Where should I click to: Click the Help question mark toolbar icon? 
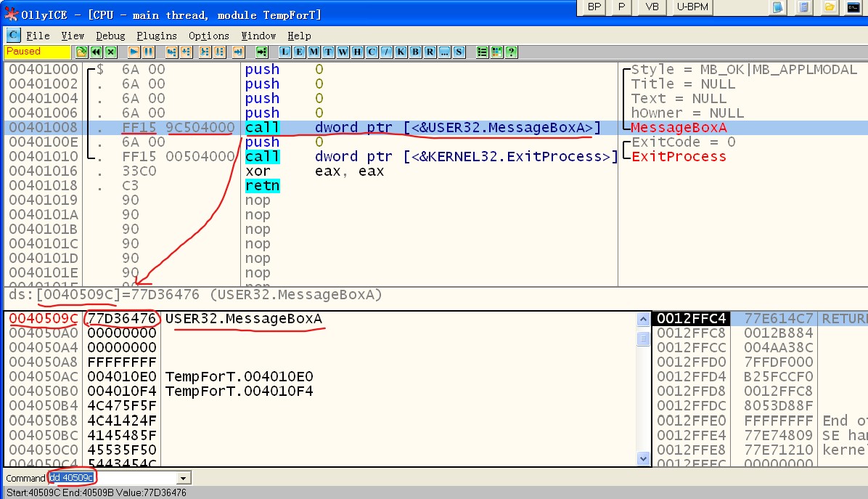[512, 52]
